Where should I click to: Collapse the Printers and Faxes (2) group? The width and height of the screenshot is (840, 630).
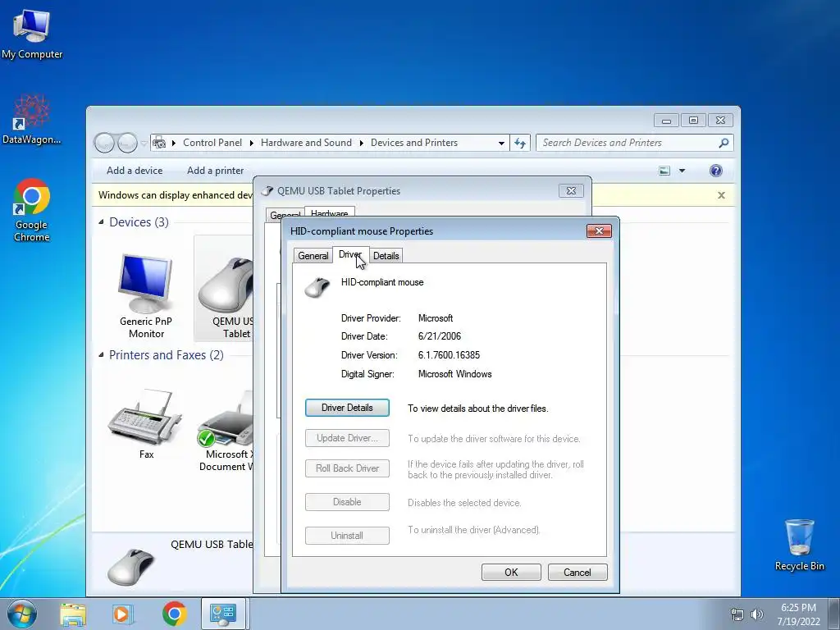(x=101, y=354)
